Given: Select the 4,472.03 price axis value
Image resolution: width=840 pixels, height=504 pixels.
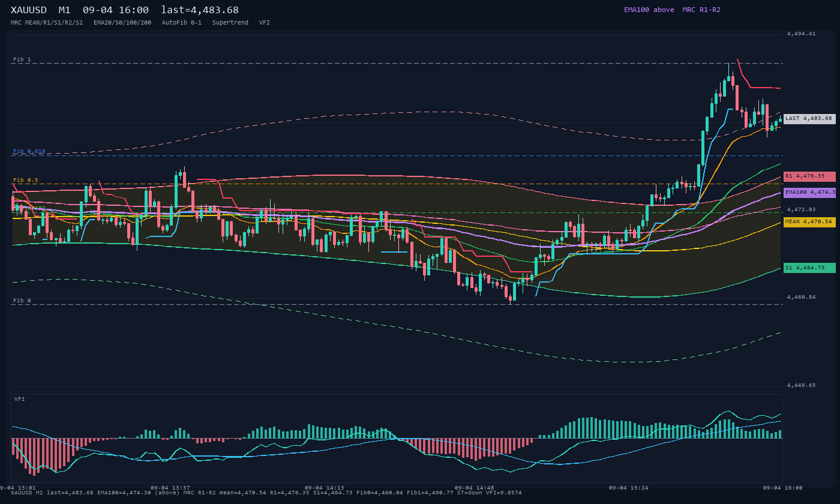Looking at the screenshot, I should pyautogui.click(x=802, y=209).
